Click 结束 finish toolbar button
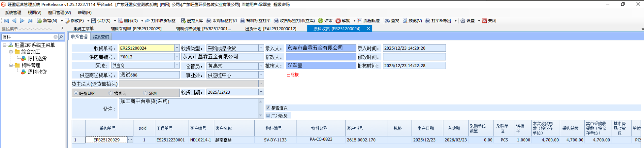The width and height of the screenshot is (644, 148). tap(325, 21)
